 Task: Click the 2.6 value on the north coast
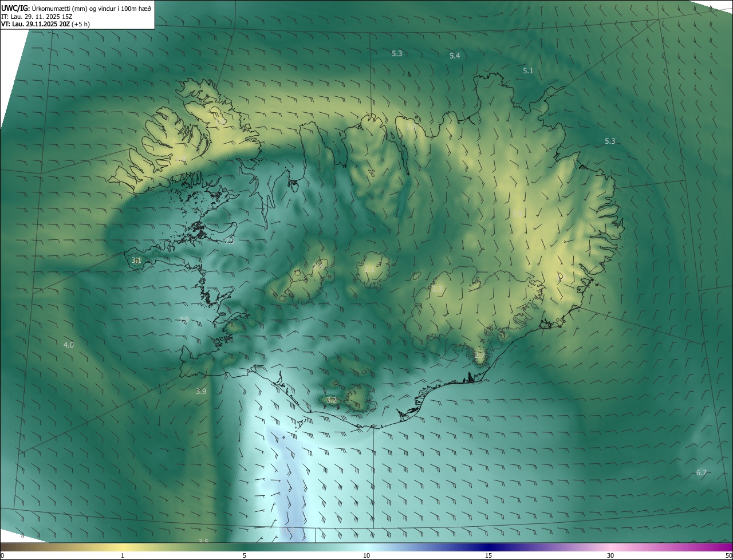click(x=411, y=127)
